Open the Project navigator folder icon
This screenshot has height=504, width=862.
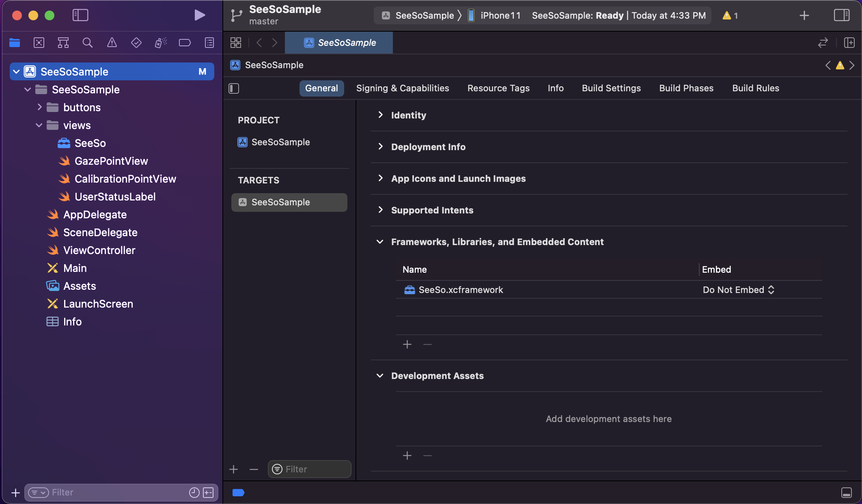(x=15, y=43)
